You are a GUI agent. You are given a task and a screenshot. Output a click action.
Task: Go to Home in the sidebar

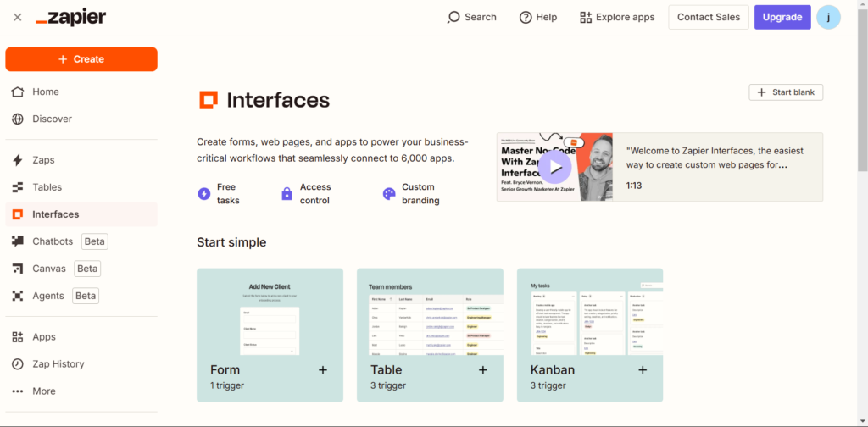point(81,91)
